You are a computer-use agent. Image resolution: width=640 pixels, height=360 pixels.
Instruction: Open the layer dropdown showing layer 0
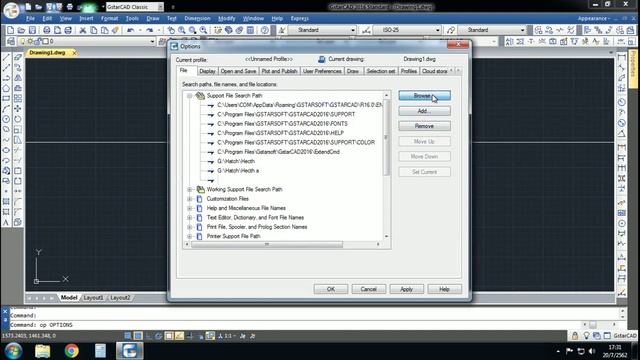pyautogui.click(x=152, y=41)
